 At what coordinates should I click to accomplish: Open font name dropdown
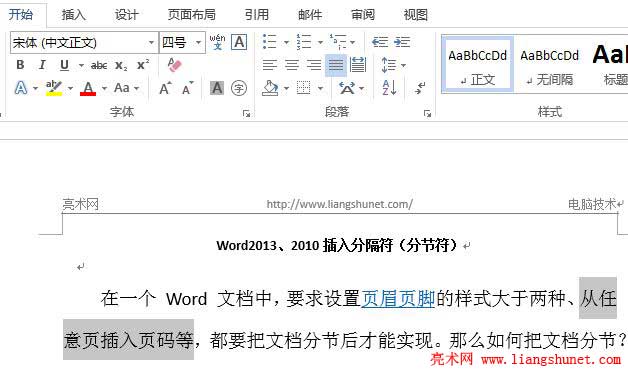(x=151, y=42)
